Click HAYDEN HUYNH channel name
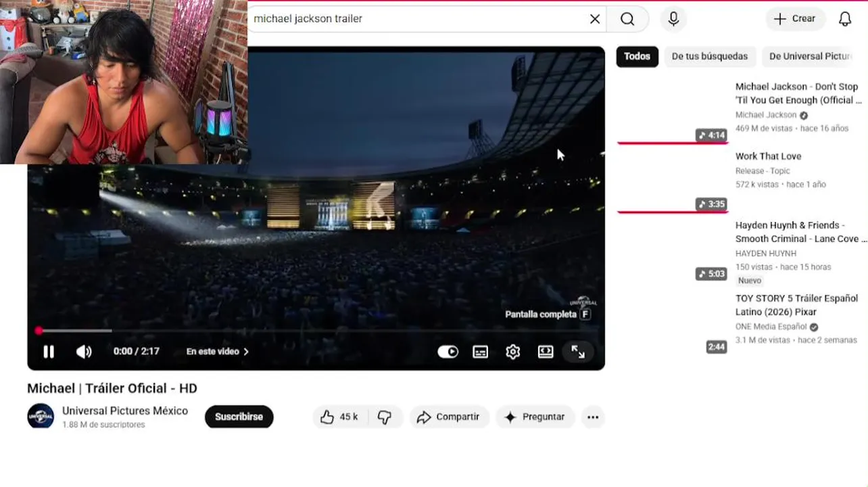This screenshot has width=868, height=487. [x=766, y=254]
